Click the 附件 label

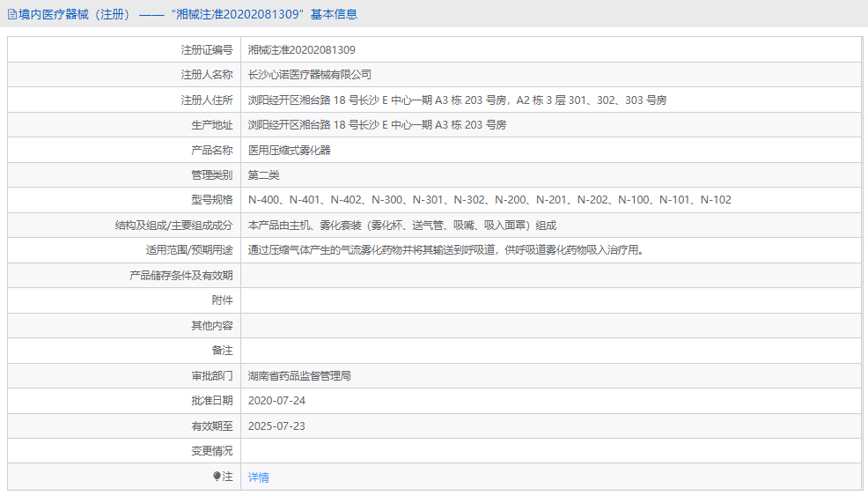[223, 300]
